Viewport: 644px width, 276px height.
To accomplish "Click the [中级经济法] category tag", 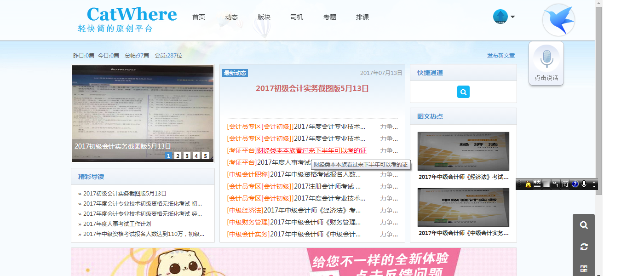I will tap(245, 210).
